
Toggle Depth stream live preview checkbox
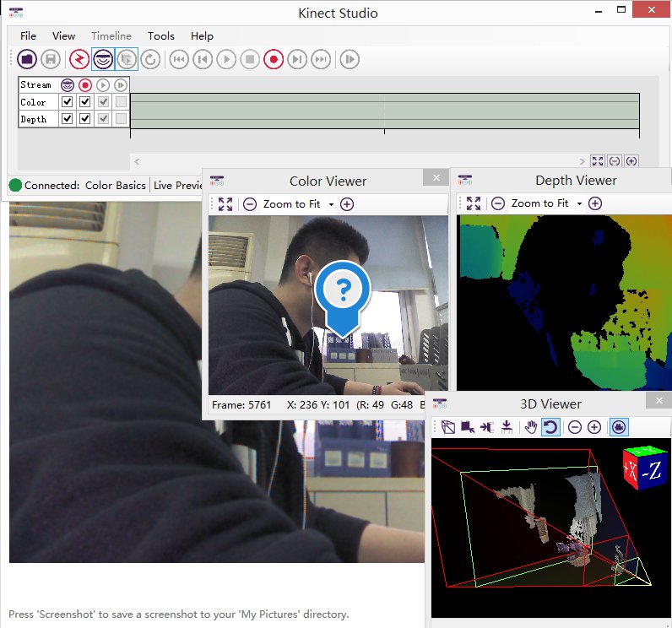[x=68, y=119]
